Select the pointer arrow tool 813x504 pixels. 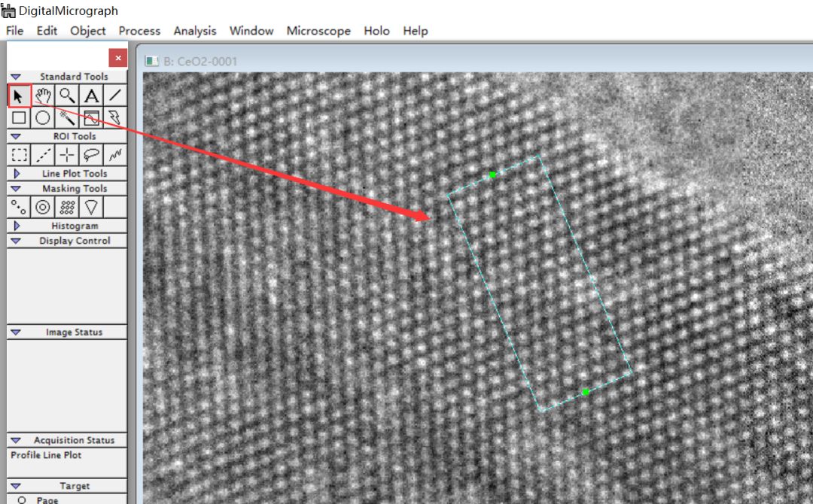tap(18, 96)
